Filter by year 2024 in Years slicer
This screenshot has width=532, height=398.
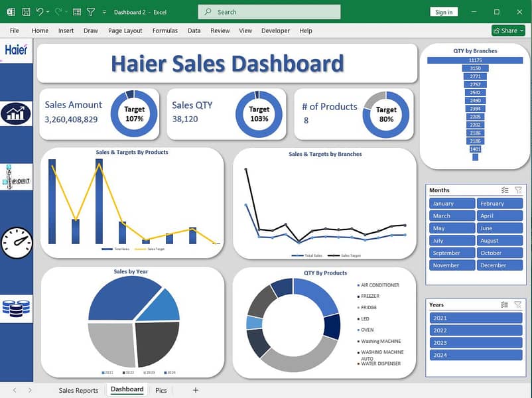(476, 356)
